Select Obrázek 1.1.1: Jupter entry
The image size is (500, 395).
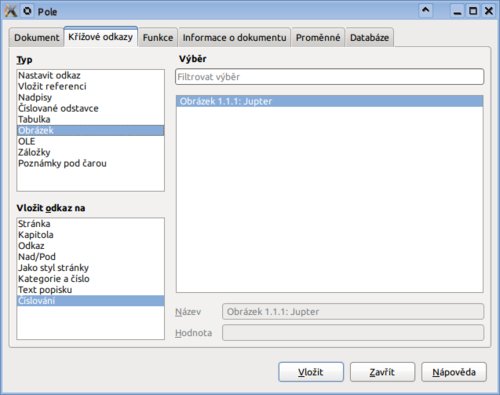329,101
